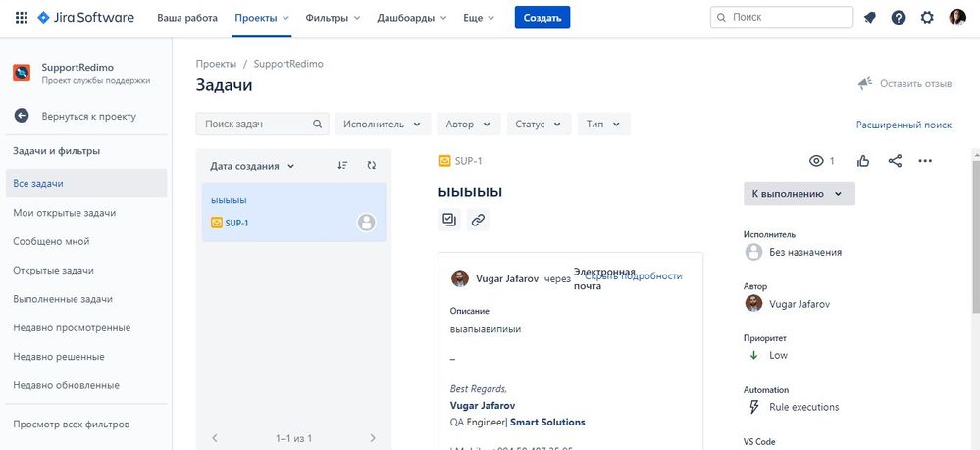
Task: Focus the Поиск задач input field
Action: click(x=263, y=124)
